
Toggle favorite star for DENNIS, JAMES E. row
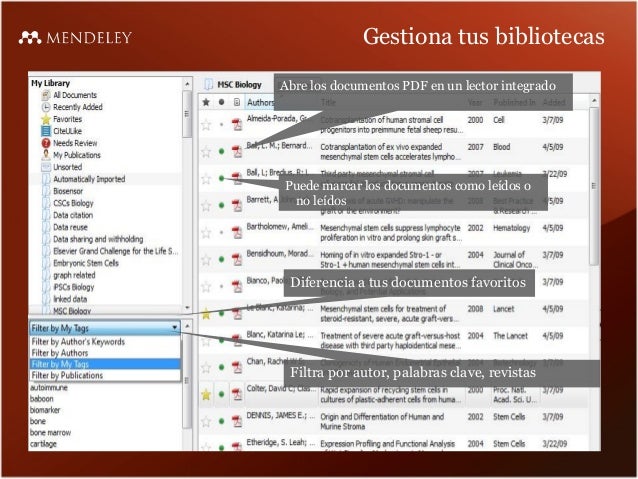pyautogui.click(x=206, y=422)
